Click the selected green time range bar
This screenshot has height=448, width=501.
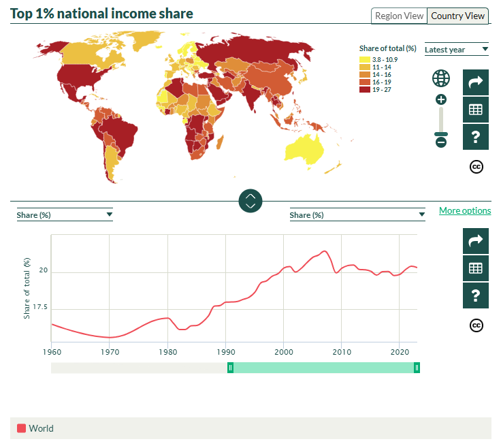click(x=323, y=368)
